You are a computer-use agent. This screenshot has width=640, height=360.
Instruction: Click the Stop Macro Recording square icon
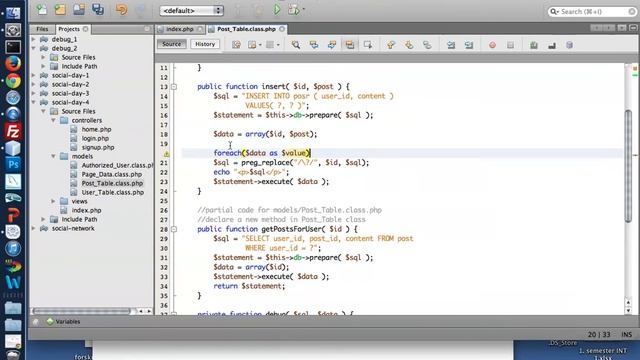(x=511, y=45)
